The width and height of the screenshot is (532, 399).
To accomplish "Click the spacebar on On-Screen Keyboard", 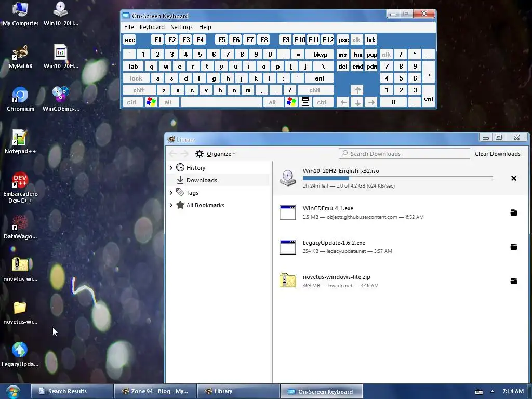I will point(221,102).
